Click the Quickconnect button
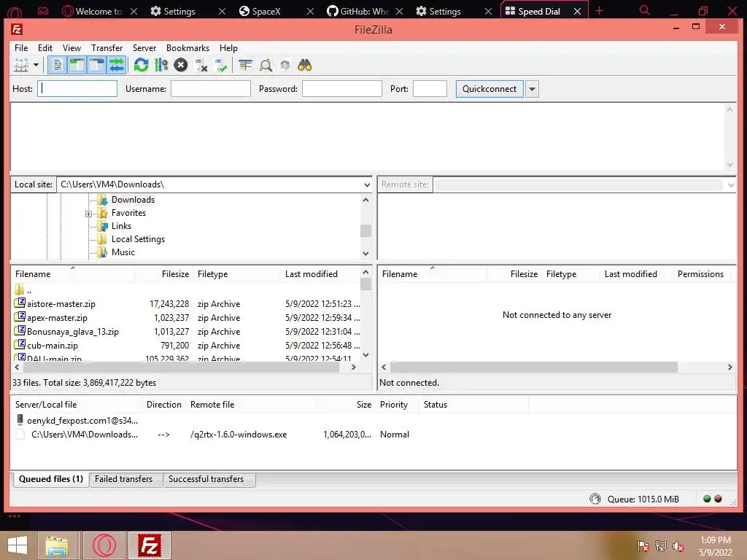Screen dimensions: 747x560 click(x=489, y=89)
